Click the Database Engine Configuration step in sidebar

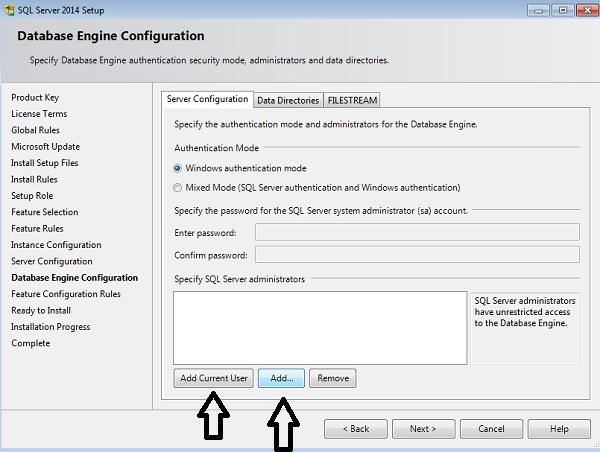pyautogui.click(x=74, y=278)
